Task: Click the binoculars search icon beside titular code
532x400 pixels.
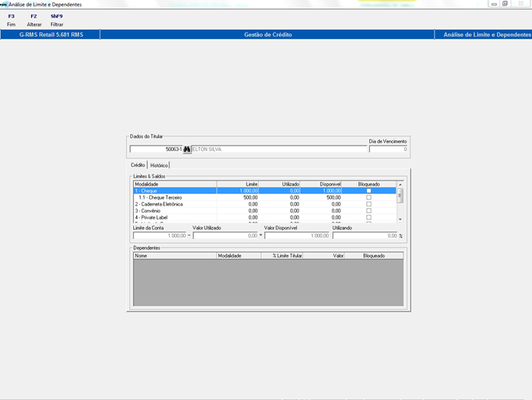Action: tap(187, 149)
